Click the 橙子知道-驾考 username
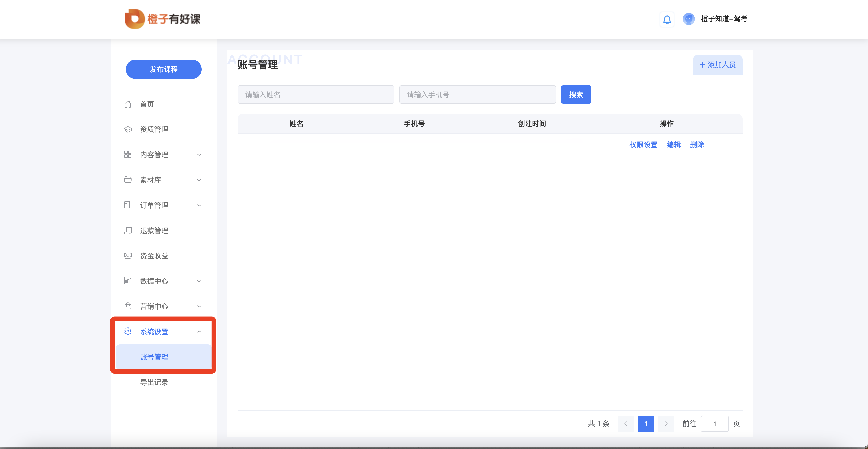The height and width of the screenshot is (449, 868). tap(724, 19)
